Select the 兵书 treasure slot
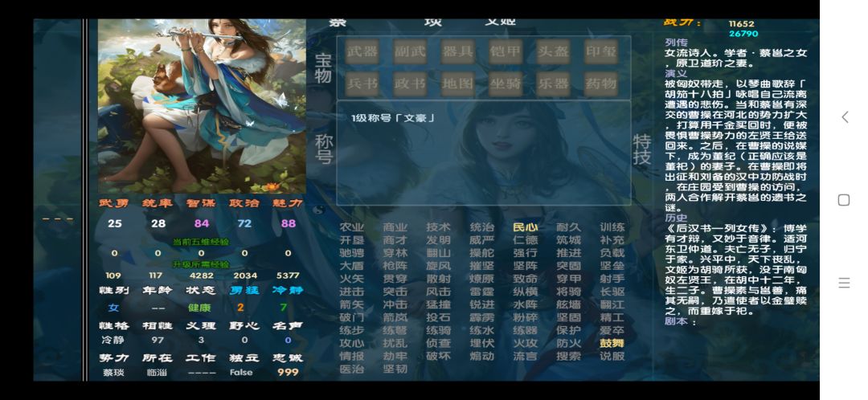 tap(362, 84)
